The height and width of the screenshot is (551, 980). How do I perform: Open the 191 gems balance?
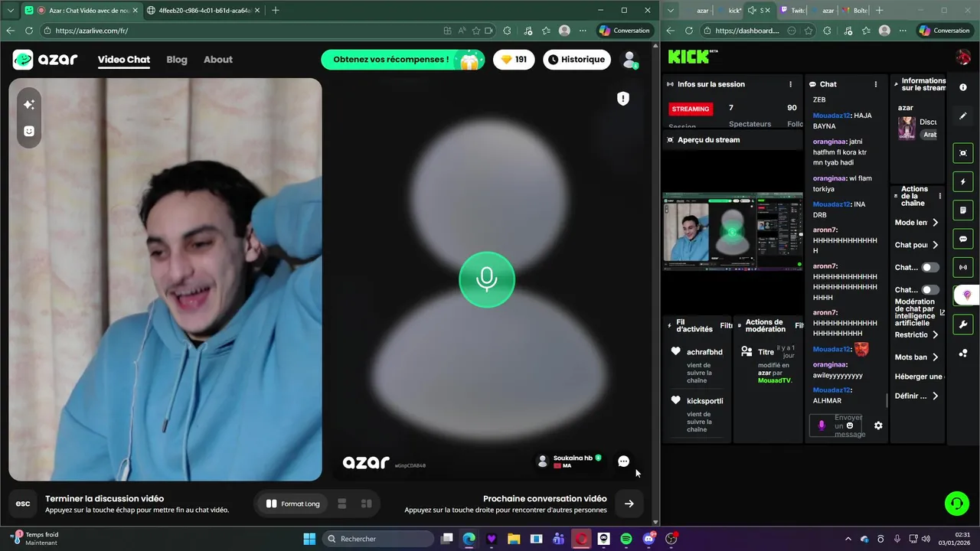tap(514, 60)
